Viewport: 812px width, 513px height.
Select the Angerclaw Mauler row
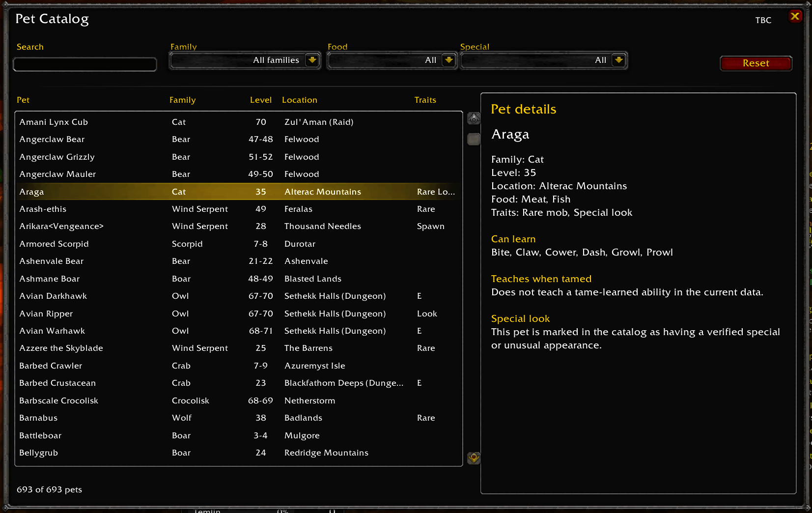[239, 174]
